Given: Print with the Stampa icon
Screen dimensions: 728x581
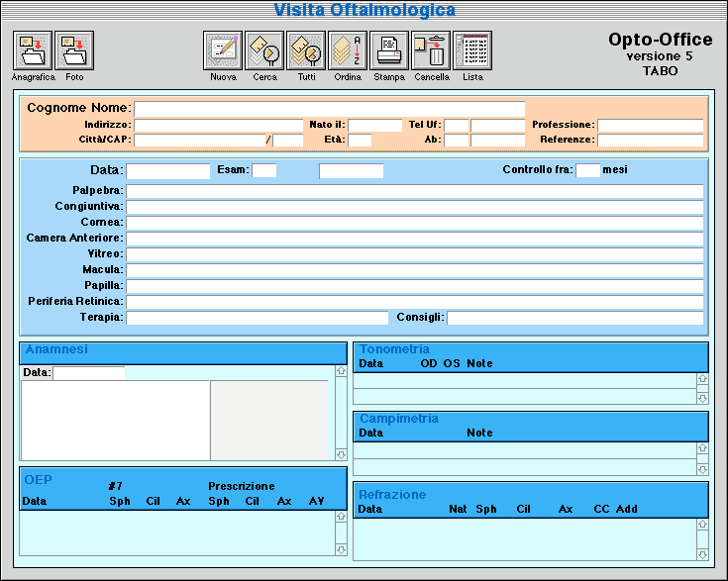Looking at the screenshot, I should click(389, 50).
